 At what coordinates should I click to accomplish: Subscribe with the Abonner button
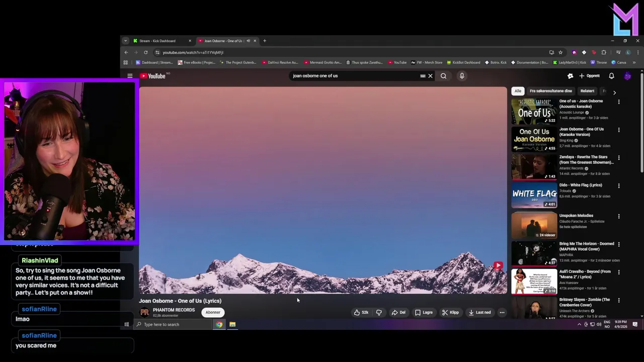pos(213,312)
